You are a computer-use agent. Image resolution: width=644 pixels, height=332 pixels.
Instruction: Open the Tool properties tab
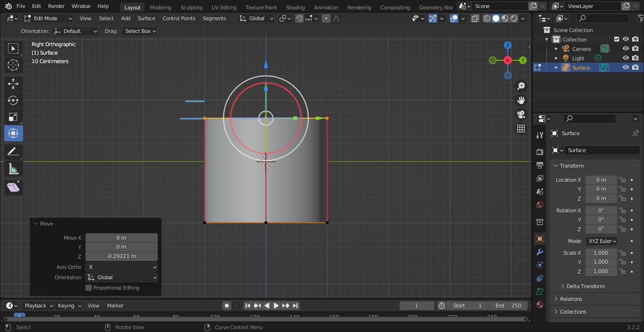(540, 135)
